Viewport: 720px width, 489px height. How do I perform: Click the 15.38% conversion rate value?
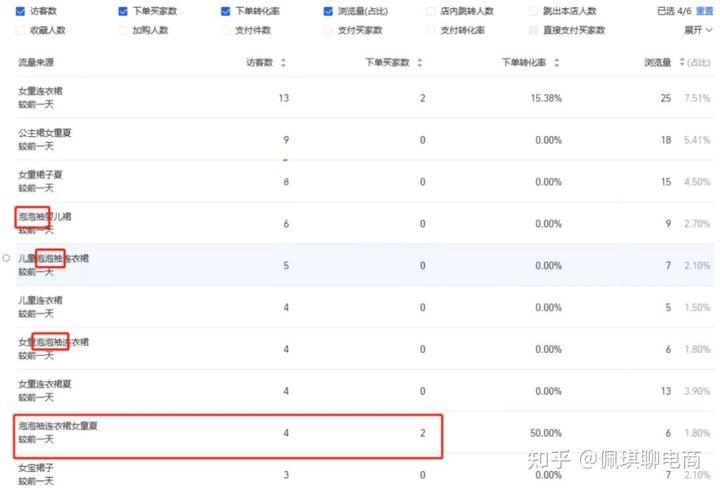[x=546, y=98]
